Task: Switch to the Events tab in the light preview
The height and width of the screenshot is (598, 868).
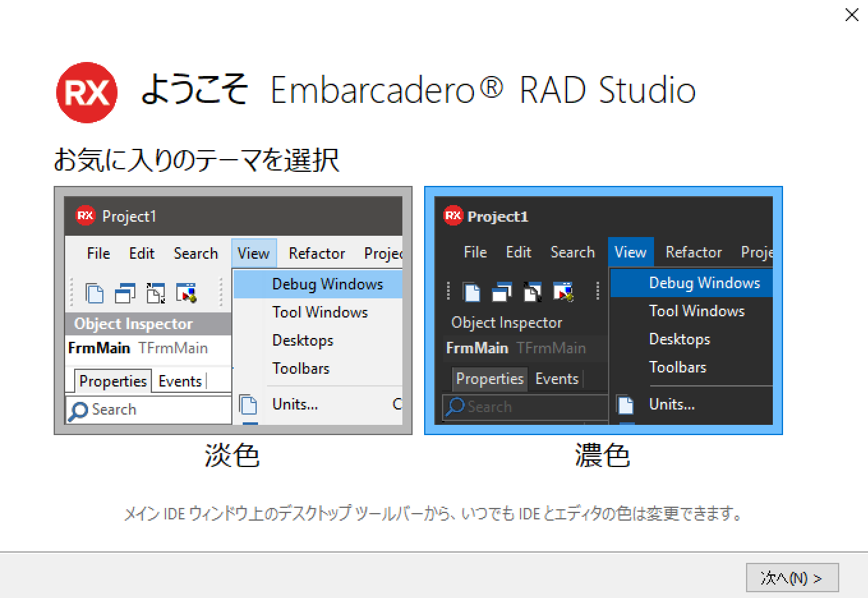Action: (x=179, y=381)
